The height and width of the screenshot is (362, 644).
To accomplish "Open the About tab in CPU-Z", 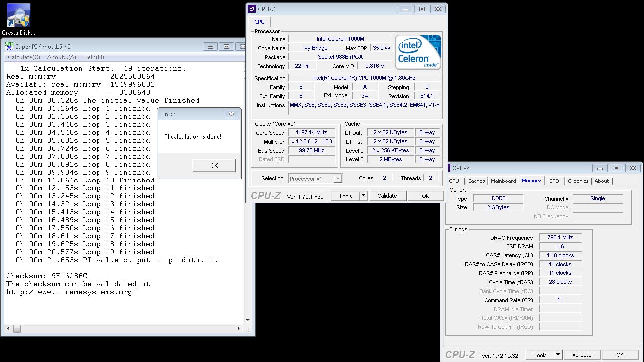I will tap(601, 181).
